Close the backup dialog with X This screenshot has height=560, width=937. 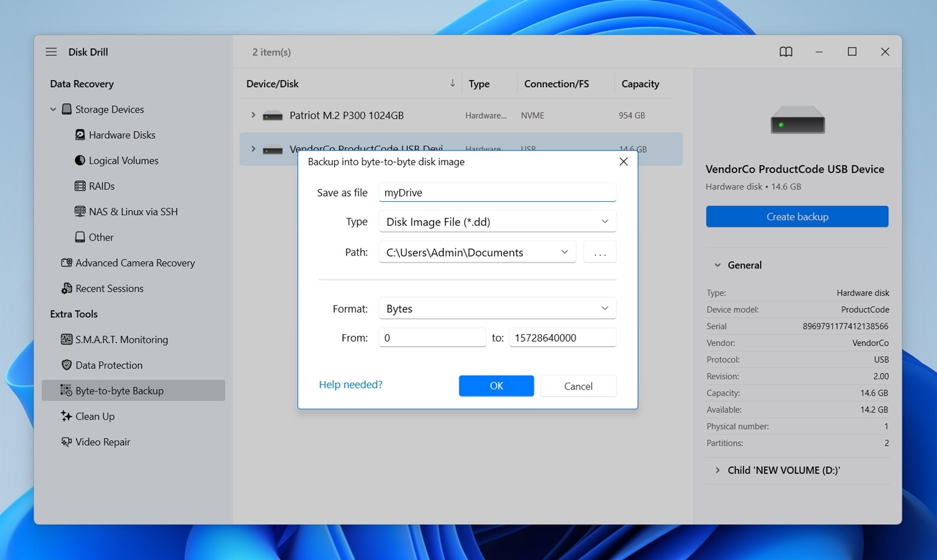pyautogui.click(x=623, y=162)
